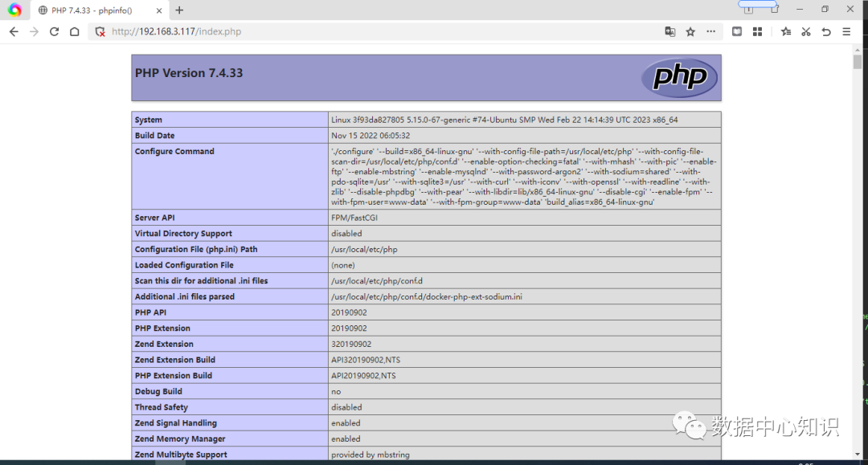Click the API320190902,NTS value

point(366,360)
